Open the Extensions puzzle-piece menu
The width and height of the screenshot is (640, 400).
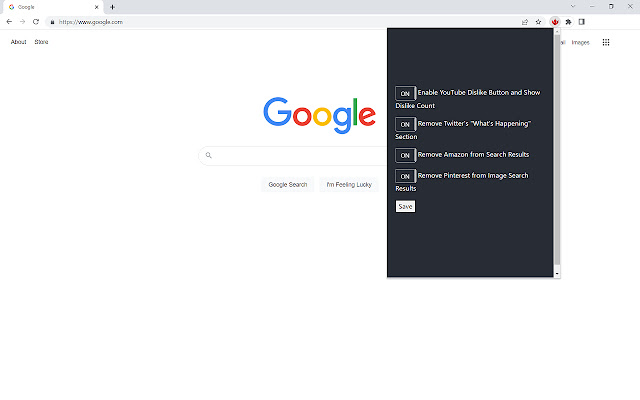(x=568, y=22)
